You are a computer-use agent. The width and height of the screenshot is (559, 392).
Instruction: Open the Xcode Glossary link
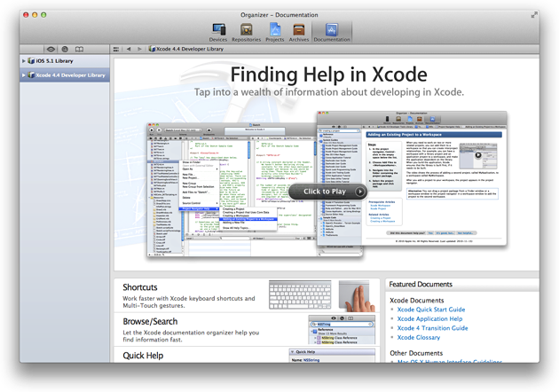coord(419,338)
